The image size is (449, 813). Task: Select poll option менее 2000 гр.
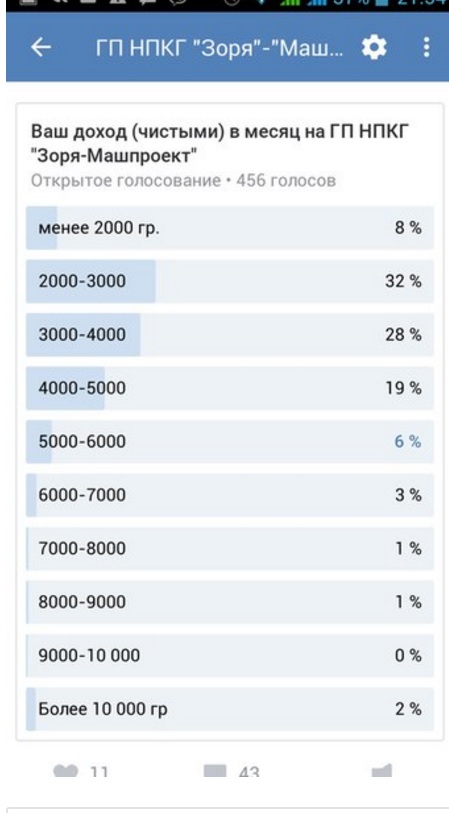230,228
